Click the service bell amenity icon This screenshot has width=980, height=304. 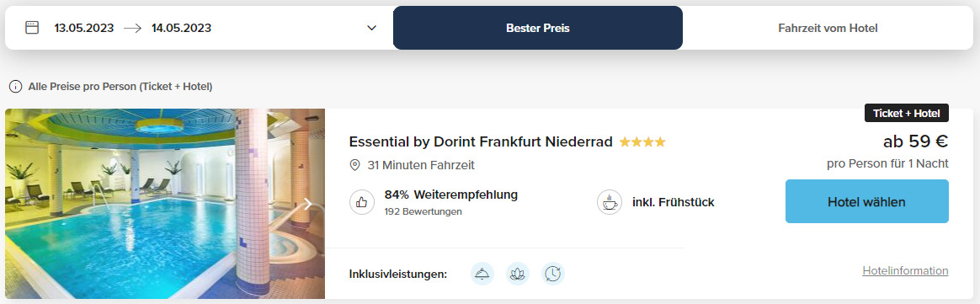click(482, 274)
